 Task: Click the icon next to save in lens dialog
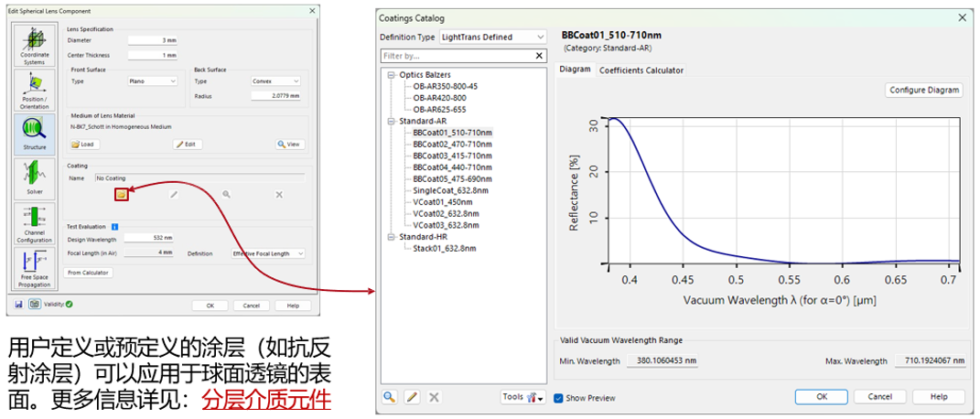pyautogui.click(x=34, y=304)
